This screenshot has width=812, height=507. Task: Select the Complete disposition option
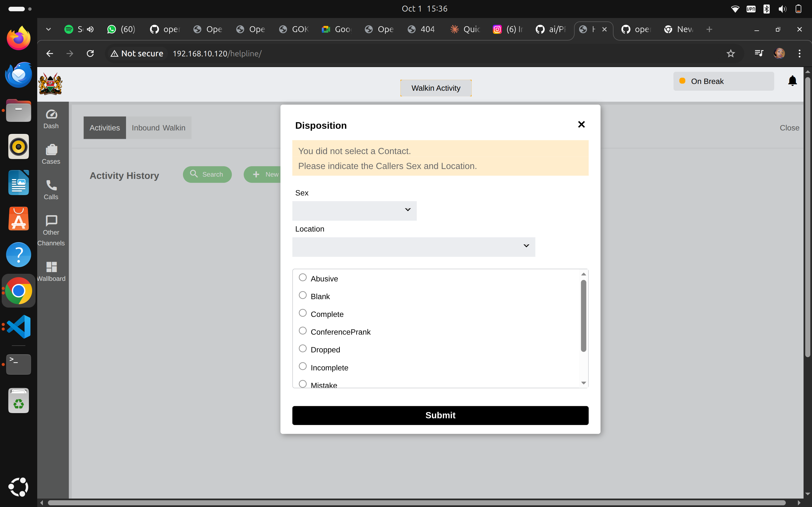303,313
